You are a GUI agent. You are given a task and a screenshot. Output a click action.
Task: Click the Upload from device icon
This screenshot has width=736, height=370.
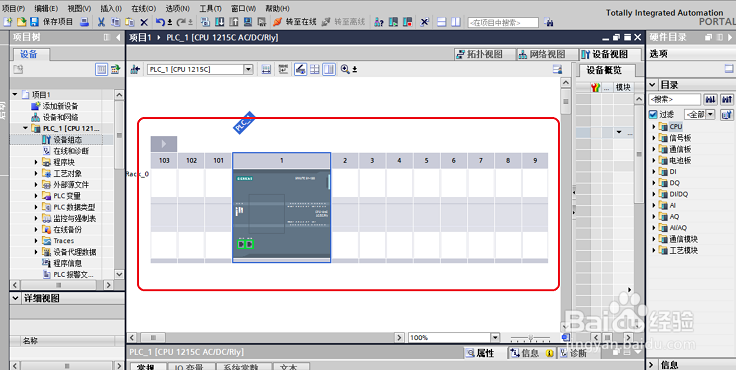click(233, 22)
